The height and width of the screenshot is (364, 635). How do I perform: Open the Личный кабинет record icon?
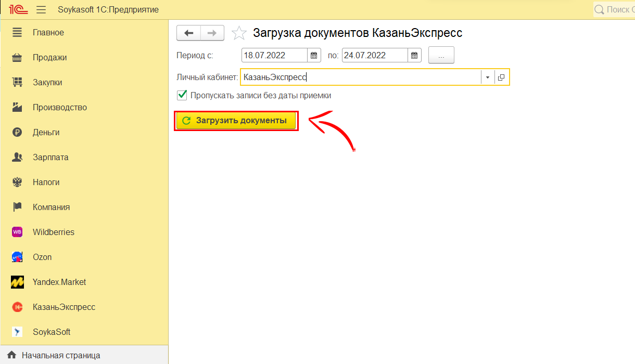click(501, 77)
